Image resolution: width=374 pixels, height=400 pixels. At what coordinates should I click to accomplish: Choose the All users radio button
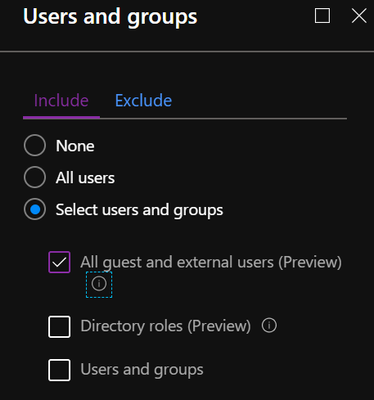pyautogui.click(x=35, y=177)
